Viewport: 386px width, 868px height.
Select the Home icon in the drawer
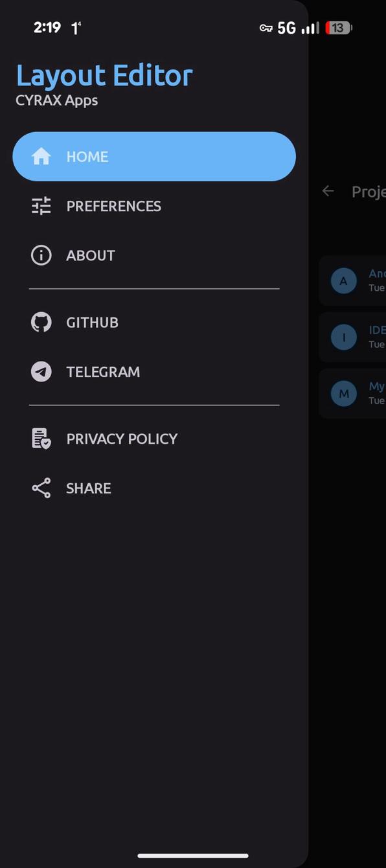(41, 156)
